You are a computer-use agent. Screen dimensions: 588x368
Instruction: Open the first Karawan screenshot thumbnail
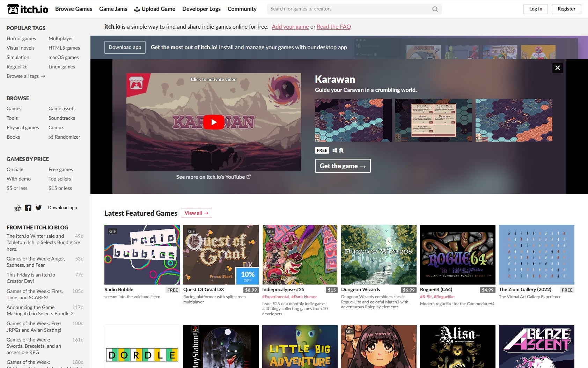point(353,120)
